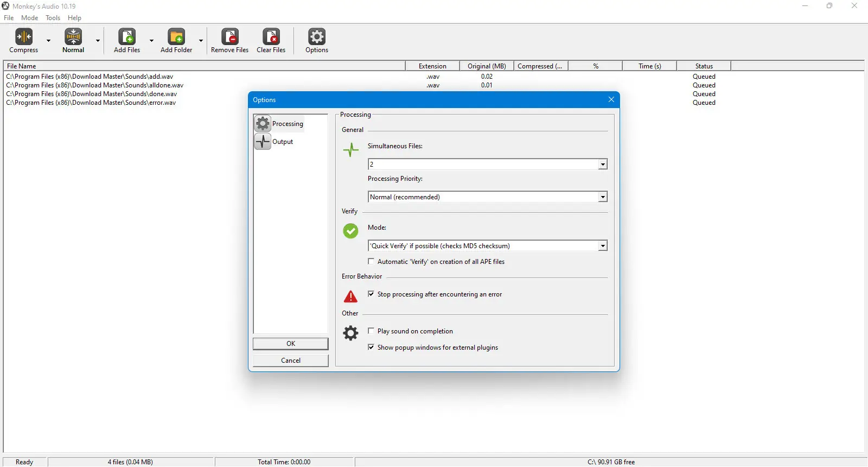The height and width of the screenshot is (467, 868).
Task: Click the Total Time status bar entry
Action: [284, 462]
